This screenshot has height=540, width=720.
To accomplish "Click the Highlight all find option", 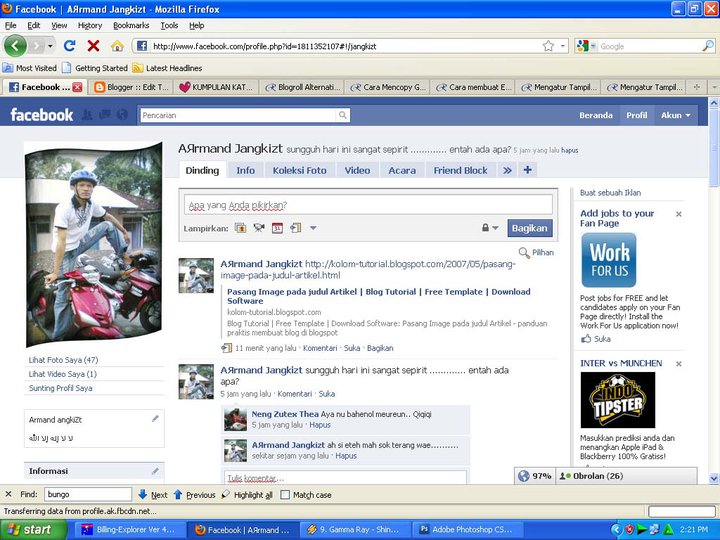I will tap(247, 495).
